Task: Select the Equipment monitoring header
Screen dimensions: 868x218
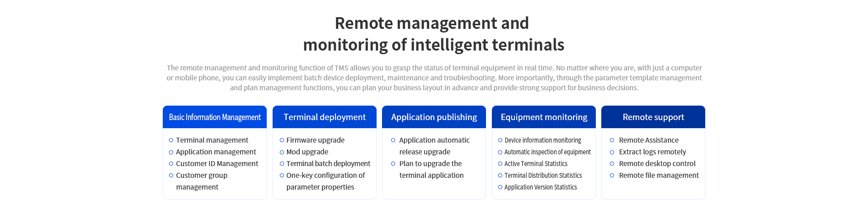Action: 544,117
